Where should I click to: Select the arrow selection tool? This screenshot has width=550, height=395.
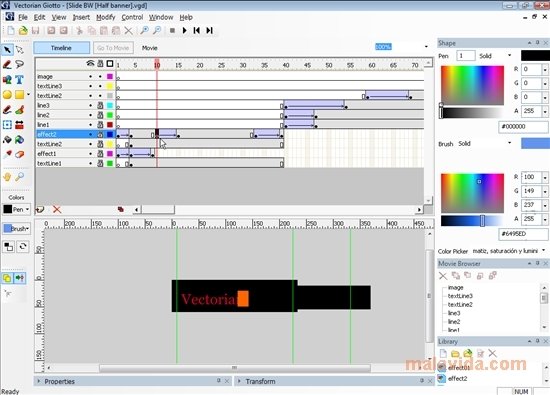[7, 50]
